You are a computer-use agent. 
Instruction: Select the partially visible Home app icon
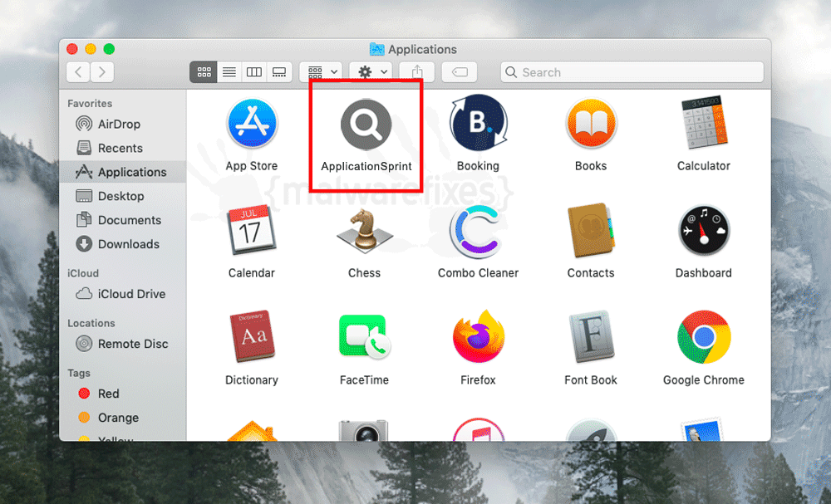[252, 431]
